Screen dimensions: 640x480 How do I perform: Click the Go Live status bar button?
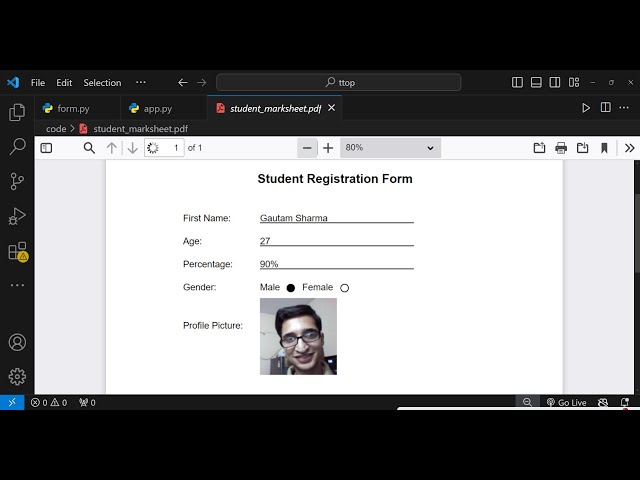click(566, 402)
